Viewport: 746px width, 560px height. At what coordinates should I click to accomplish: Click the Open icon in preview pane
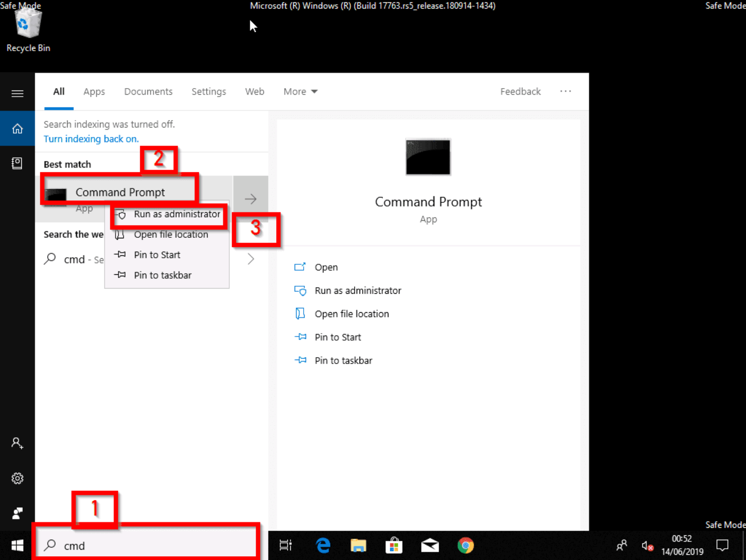(x=300, y=267)
